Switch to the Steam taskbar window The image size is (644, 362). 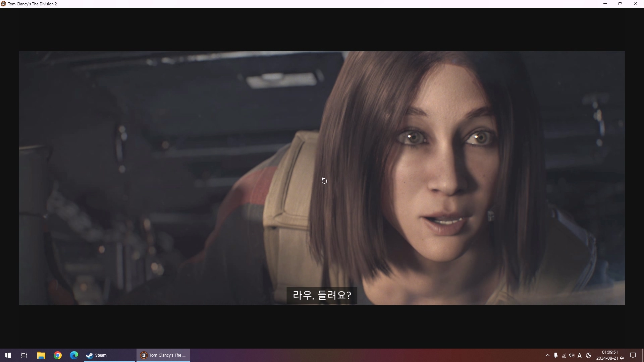click(109, 355)
